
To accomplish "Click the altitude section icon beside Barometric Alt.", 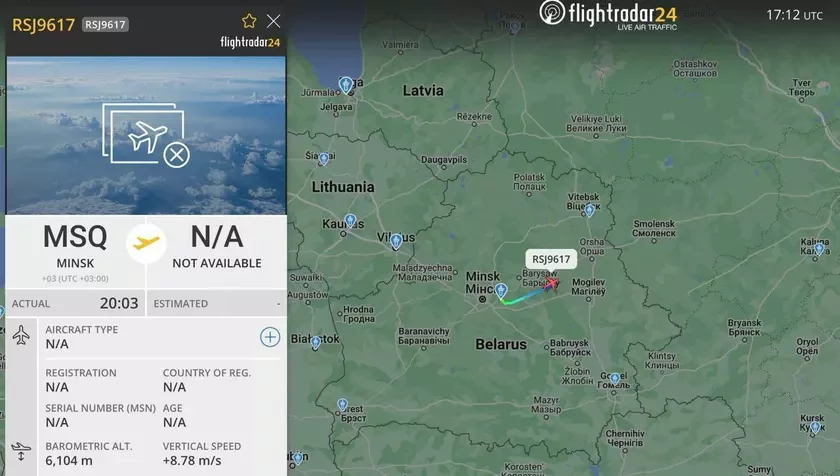I will coord(21,451).
